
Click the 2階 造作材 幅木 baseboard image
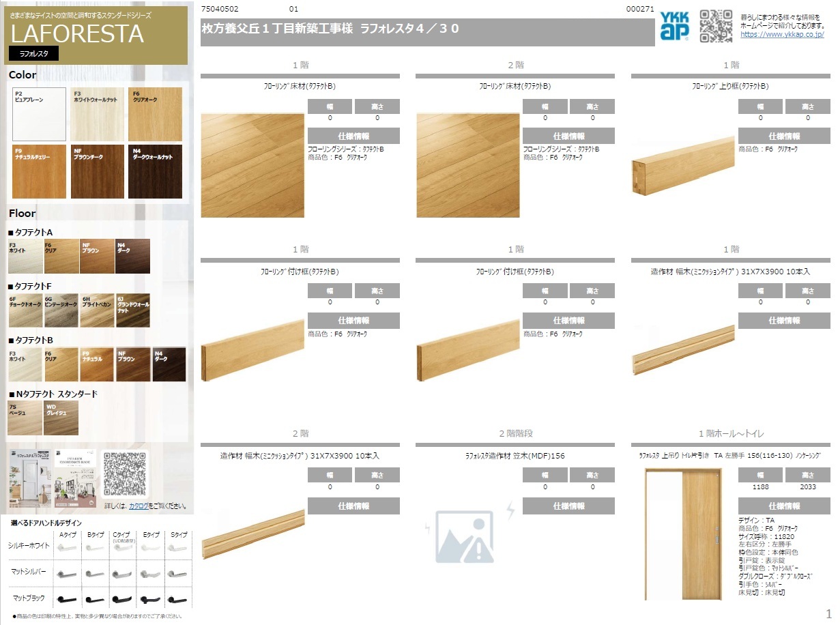252,534
